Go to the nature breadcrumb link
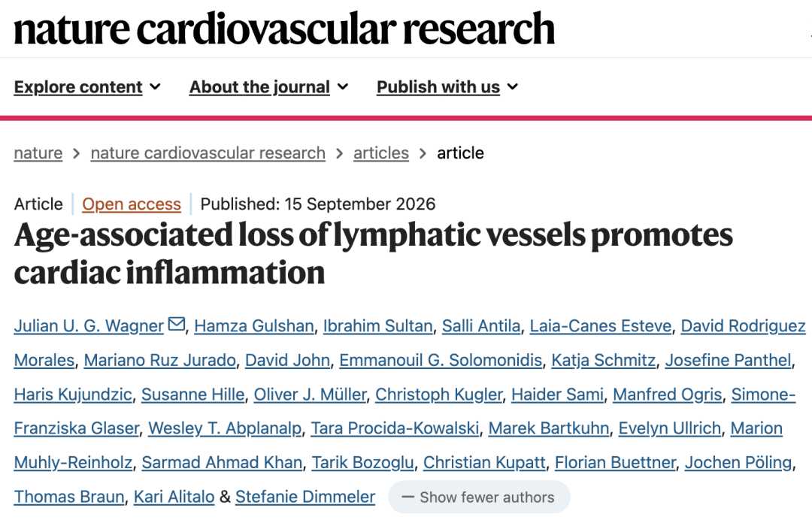This screenshot has height=523, width=812. (x=38, y=153)
